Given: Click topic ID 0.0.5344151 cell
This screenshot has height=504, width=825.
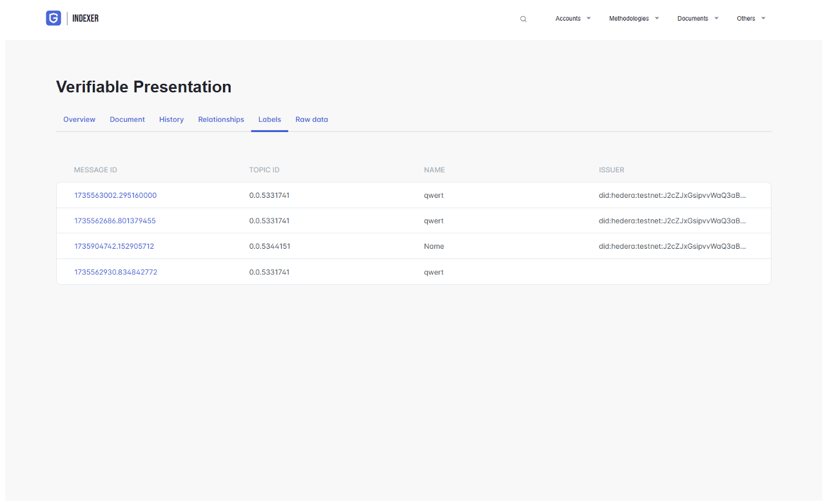Looking at the screenshot, I should [x=269, y=246].
